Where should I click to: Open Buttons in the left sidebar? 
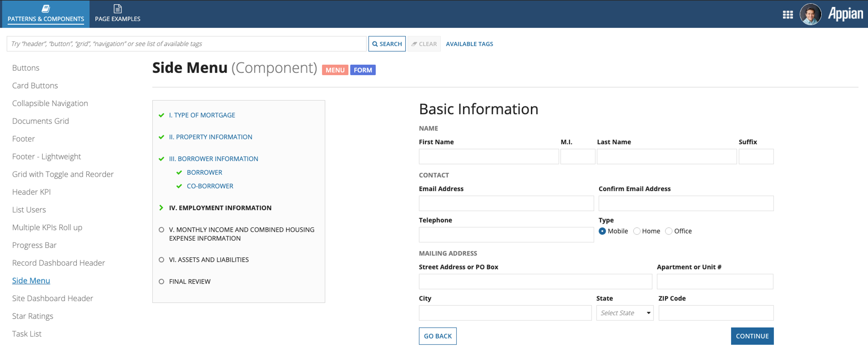pyautogui.click(x=26, y=68)
